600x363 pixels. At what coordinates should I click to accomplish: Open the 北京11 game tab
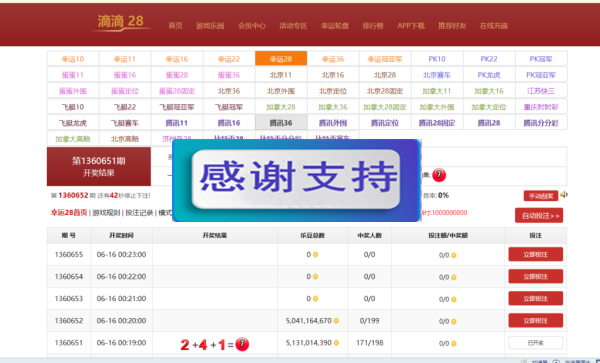(281, 75)
